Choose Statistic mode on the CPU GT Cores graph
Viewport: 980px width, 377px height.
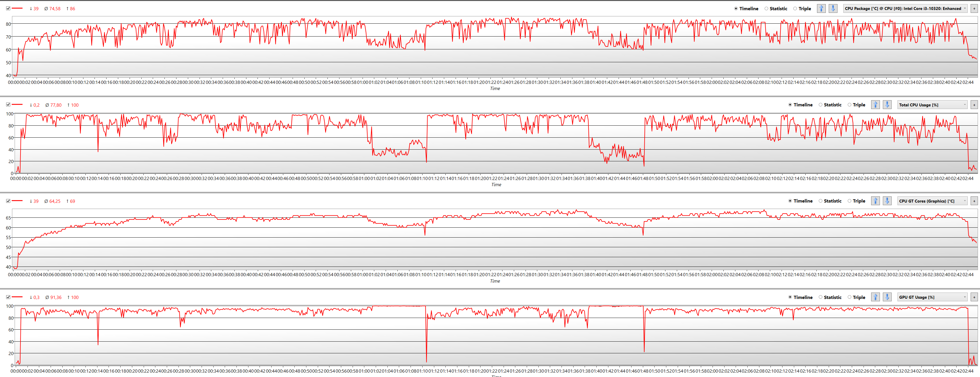pos(821,201)
